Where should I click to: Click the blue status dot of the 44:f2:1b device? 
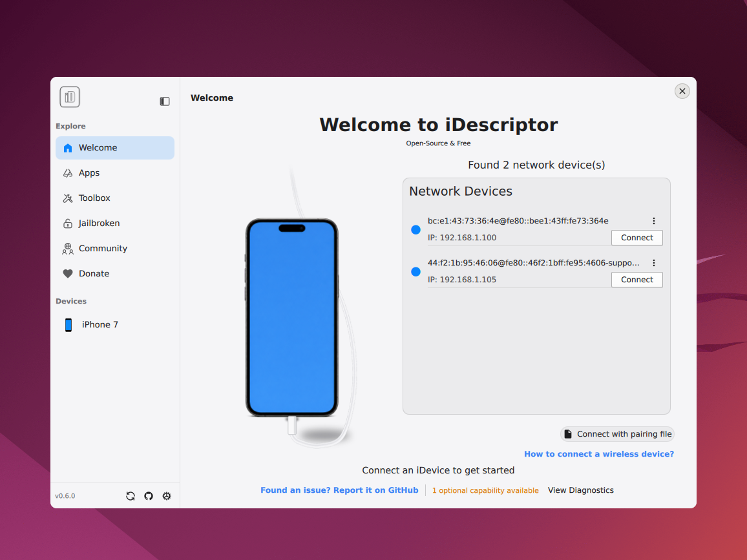(x=416, y=272)
